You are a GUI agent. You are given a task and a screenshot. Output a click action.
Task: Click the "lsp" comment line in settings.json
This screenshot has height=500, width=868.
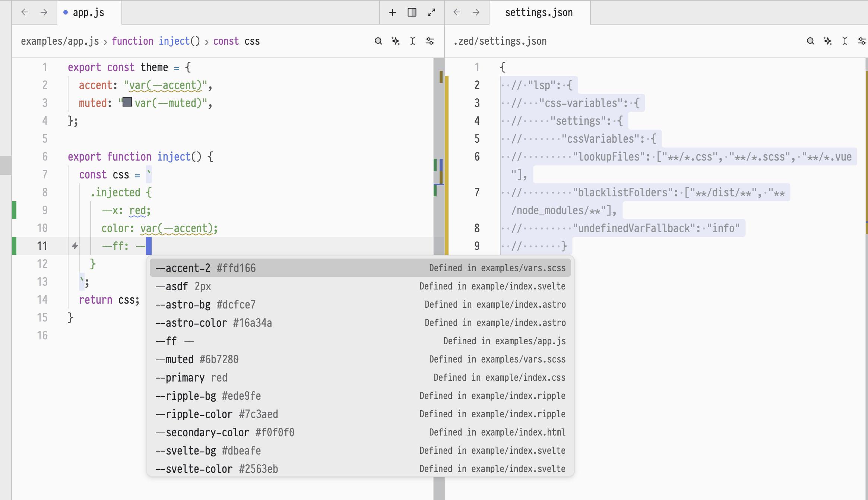[539, 85]
